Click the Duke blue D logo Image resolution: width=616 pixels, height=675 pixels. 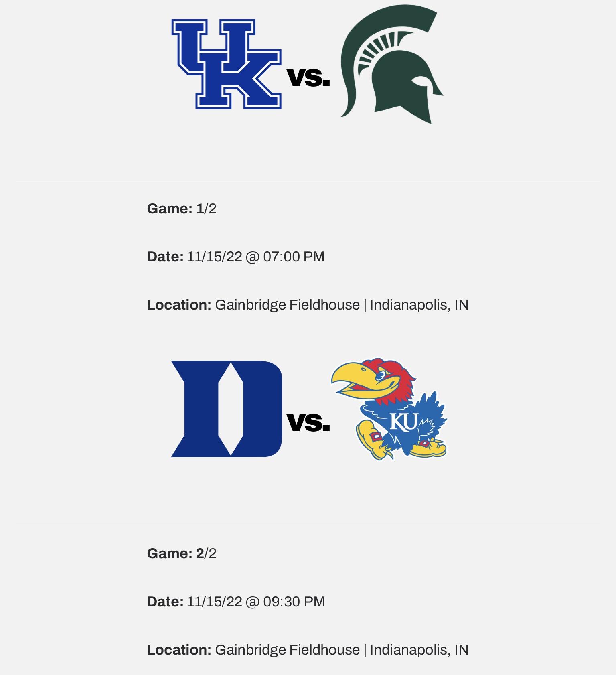227,409
